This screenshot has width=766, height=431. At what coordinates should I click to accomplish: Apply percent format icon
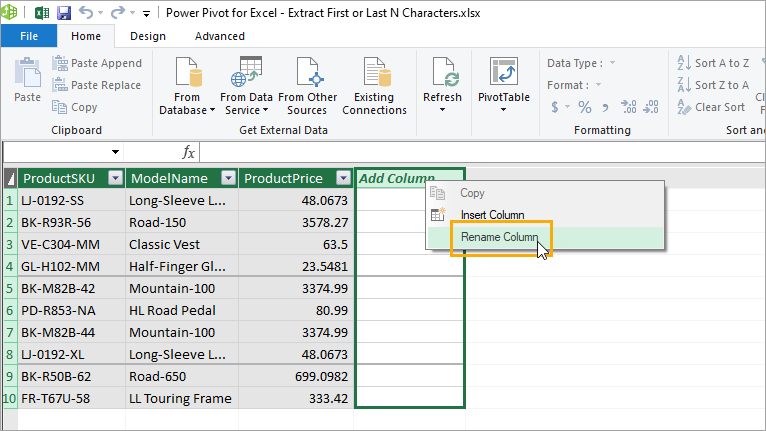[585, 107]
